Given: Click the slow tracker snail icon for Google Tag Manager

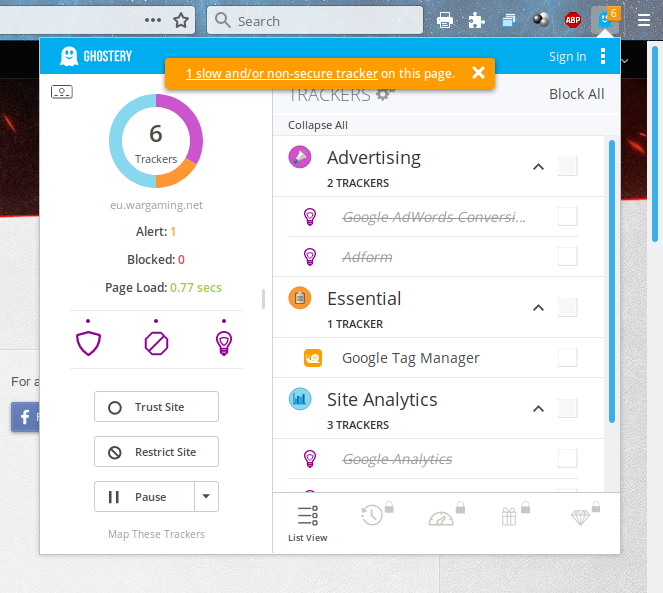Looking at the screenshot, I should tap(313, 358).
